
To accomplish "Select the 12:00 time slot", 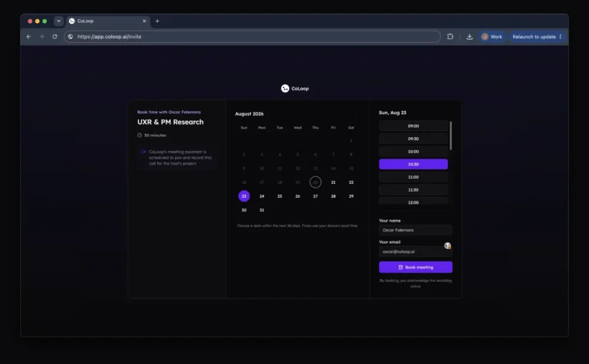I will 413,202.
